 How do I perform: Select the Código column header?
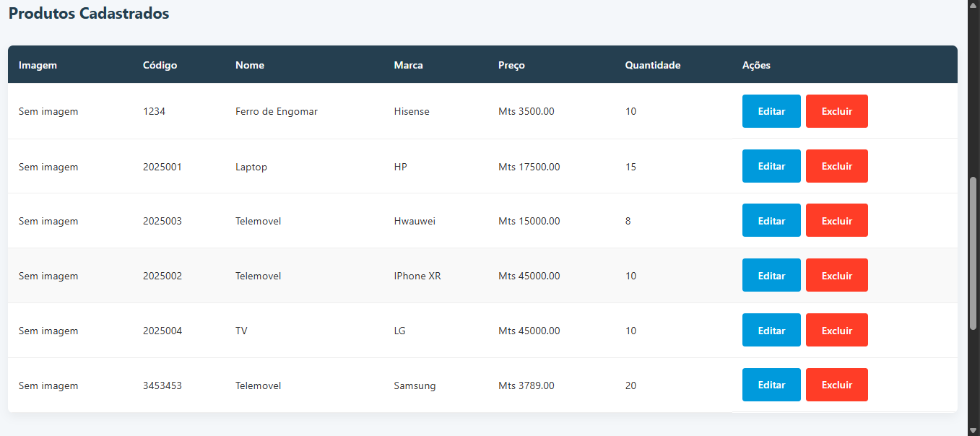(x=160, y=65)
